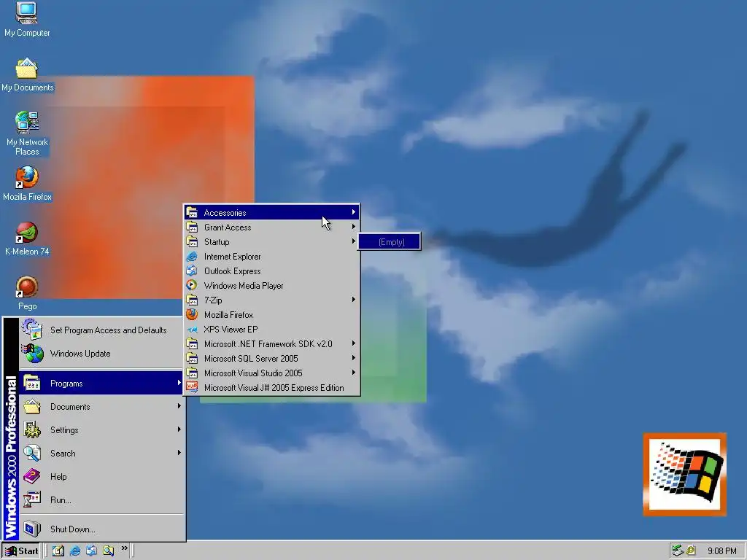This screenshot has width=747, height=560.
Task: Open XPS Viewer EP from Programs
Action: 271,330
